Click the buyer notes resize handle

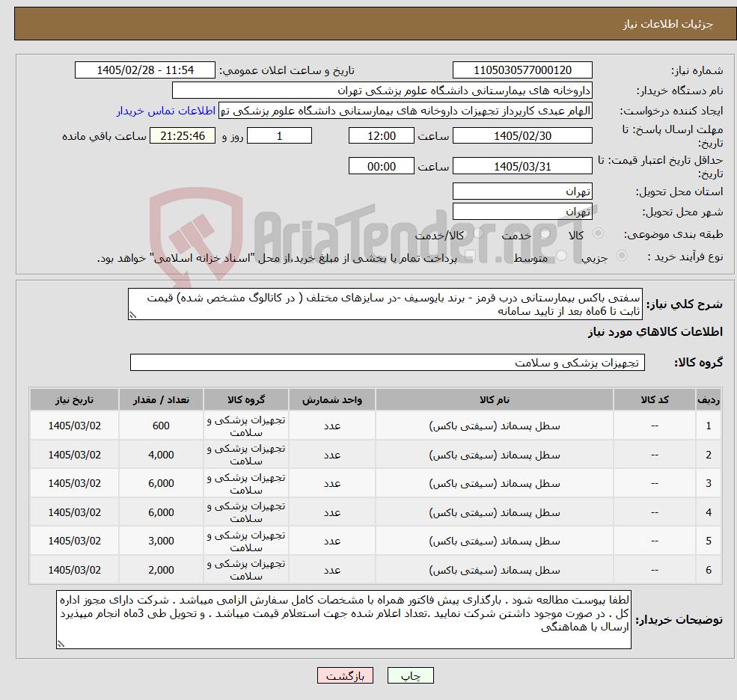pos(61,644)
